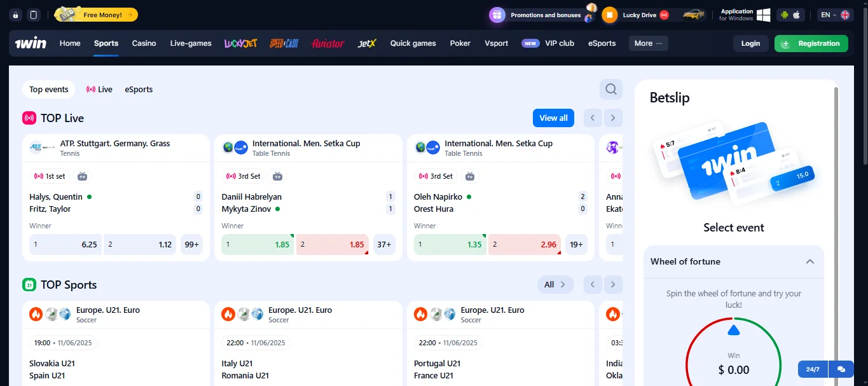The image size is (868, 386).
Task: Open the Aviator game
Action: [x=327, y=43]
